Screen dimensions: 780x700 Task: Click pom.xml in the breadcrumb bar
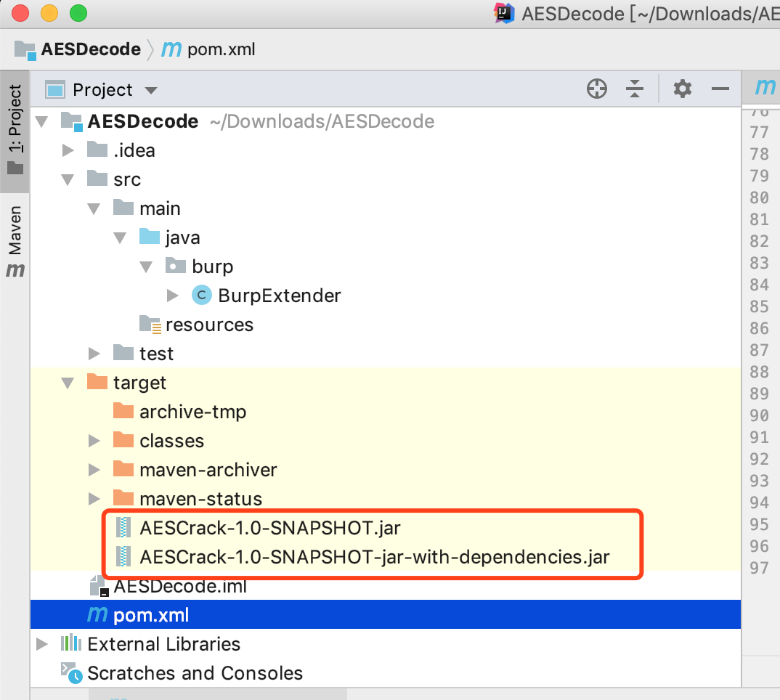pos(222,49)
